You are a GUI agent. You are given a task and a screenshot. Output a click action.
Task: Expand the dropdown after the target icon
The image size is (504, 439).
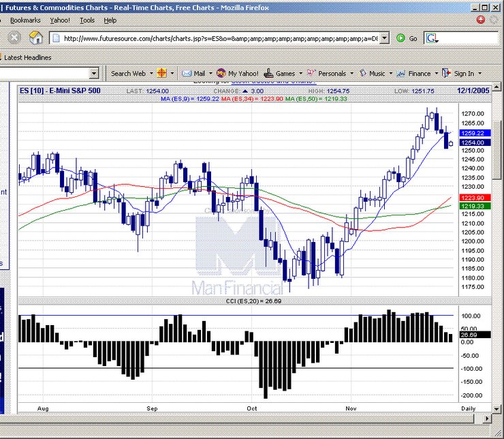[x=172, y=74]
